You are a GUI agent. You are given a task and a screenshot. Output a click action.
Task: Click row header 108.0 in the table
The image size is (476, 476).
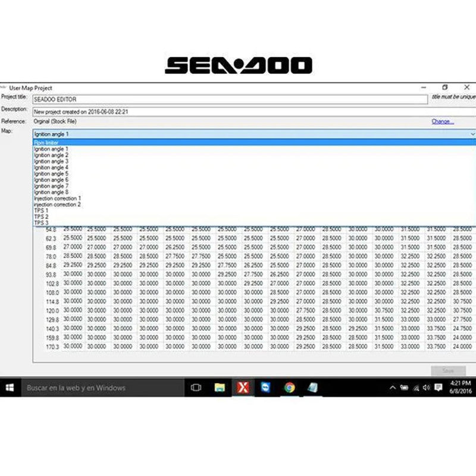click(52, 293)
